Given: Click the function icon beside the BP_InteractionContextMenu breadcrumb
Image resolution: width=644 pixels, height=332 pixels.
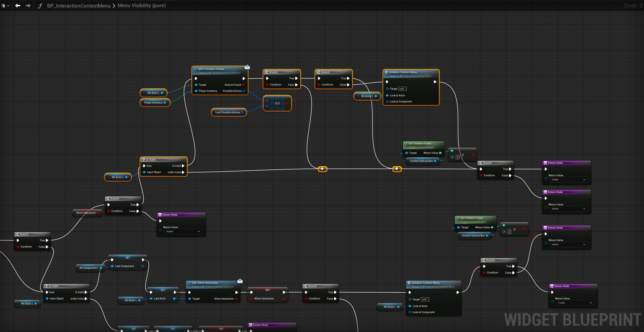Looking at the screenshot, I should pyautogui.click(x=40, y=6).
